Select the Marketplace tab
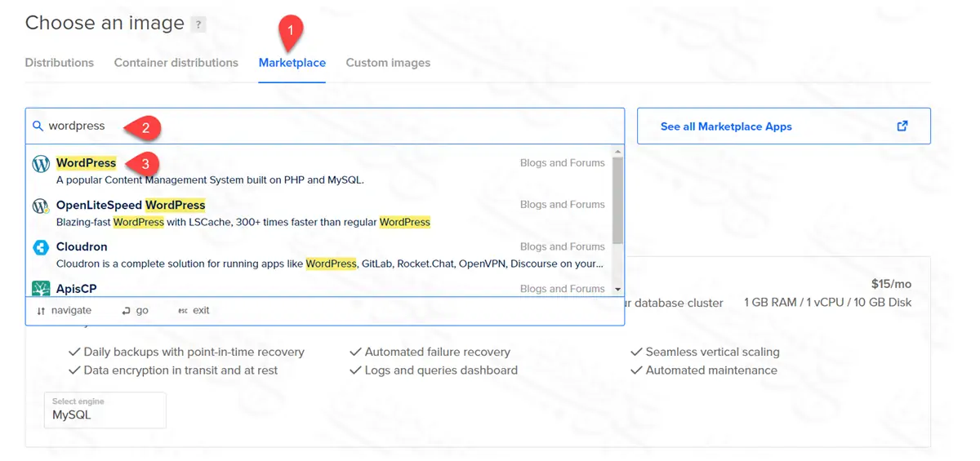 click(292, 63)
